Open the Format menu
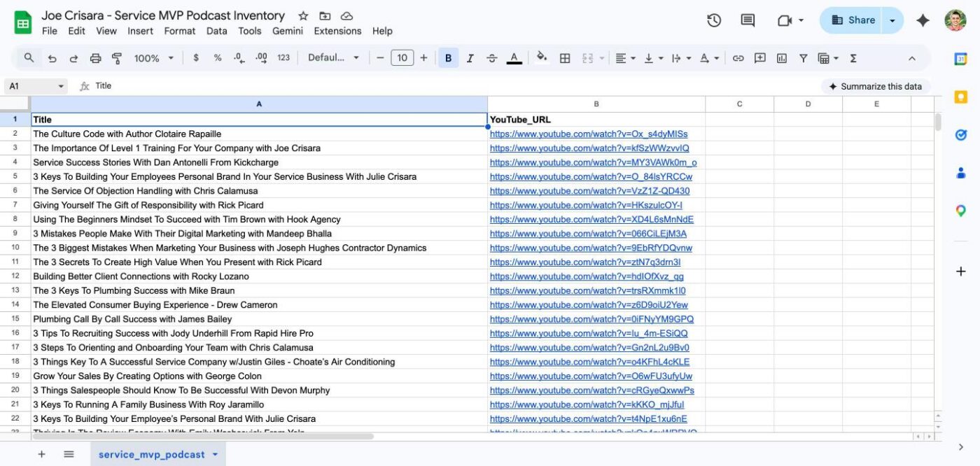The height and width of the screenshot is (466, 980). [x=180, y=31]
